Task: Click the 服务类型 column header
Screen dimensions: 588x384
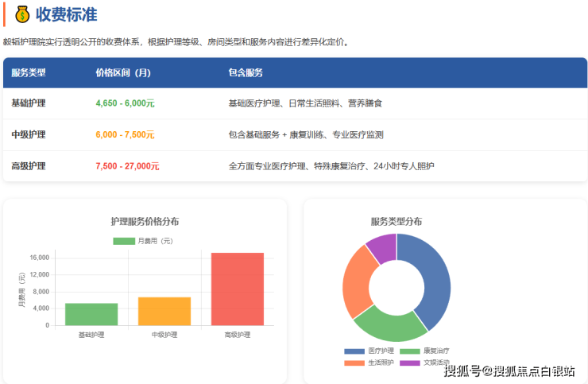Action: [29, 72]
